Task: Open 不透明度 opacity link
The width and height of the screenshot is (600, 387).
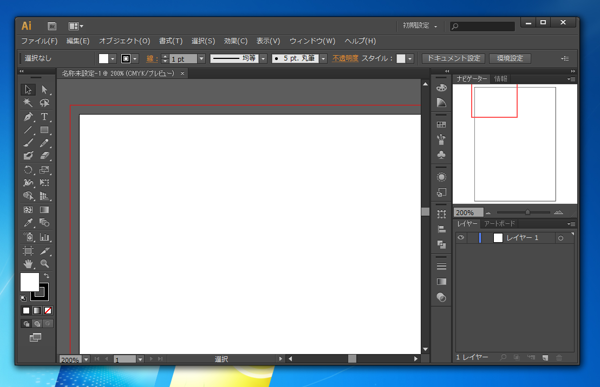Action: coord(345,58)
